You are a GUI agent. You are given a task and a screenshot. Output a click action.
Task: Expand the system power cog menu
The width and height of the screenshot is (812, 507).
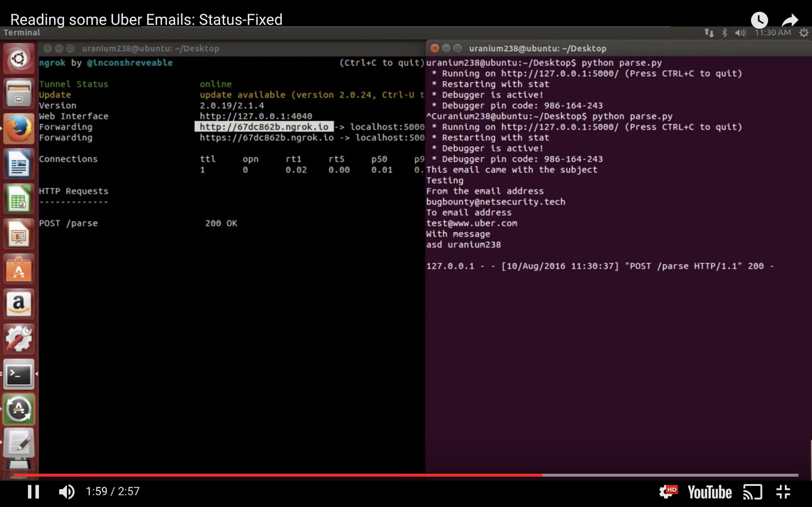coord(803,33)
